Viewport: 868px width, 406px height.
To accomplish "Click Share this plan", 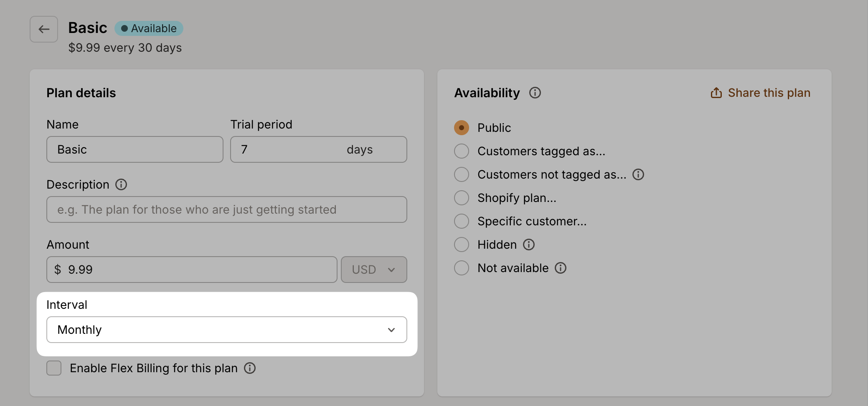I will point(769,93).
